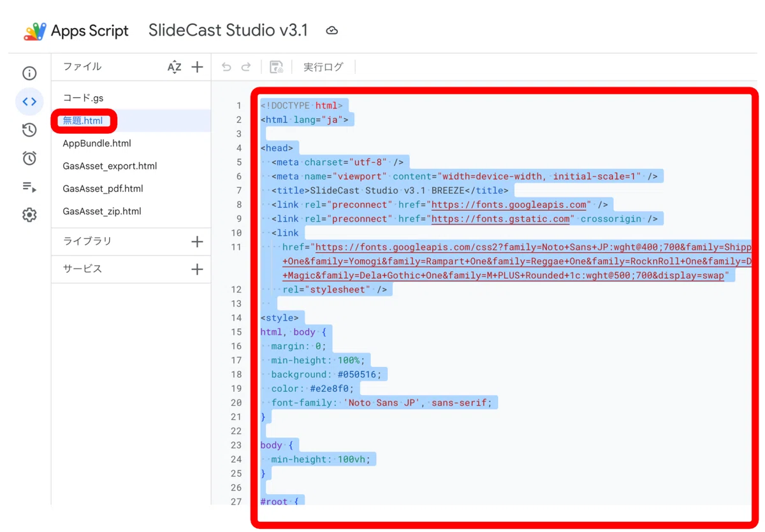Open Executions list icon in sidebar

click(x=29, y=187)
